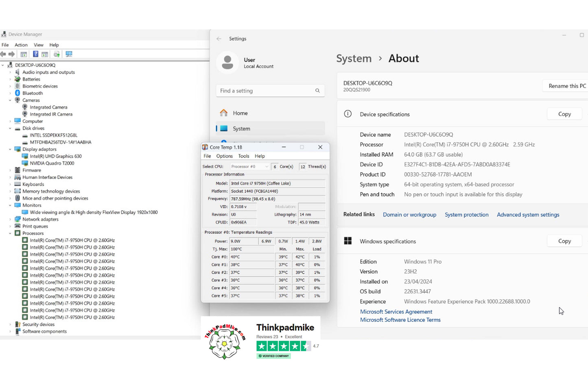This screenshot has width=588, height=369.
Task: Copy the Device specifications
Action: point(564,114)
